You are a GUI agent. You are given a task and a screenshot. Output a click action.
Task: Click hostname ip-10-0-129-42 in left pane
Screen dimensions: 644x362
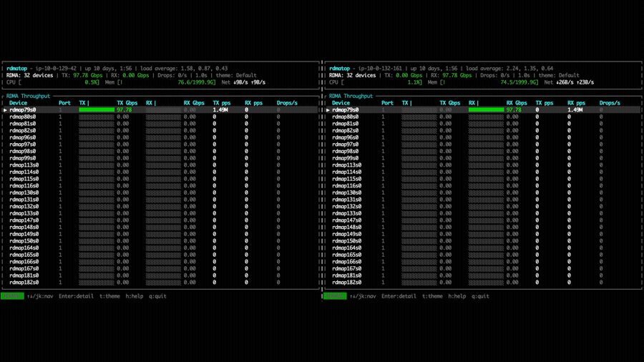[x=57, y=69]
